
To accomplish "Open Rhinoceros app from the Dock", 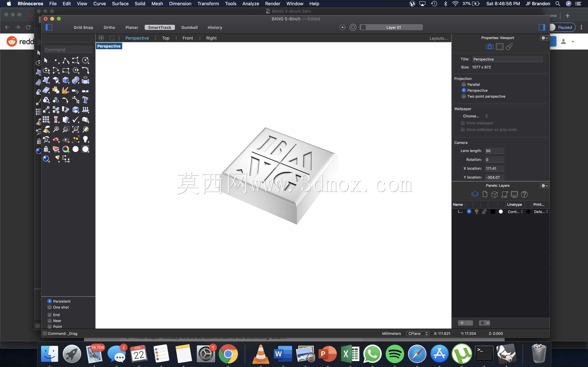I will [x=506, y=354].
